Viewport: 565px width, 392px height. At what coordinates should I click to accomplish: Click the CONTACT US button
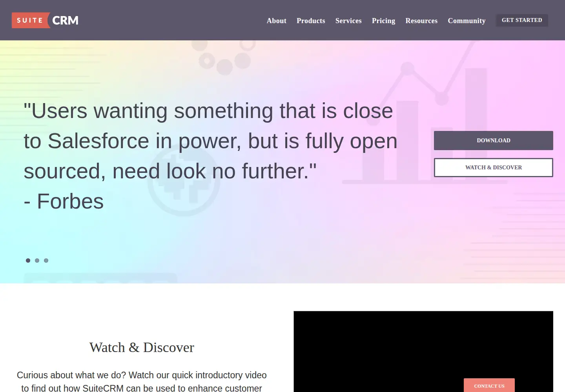489,385
